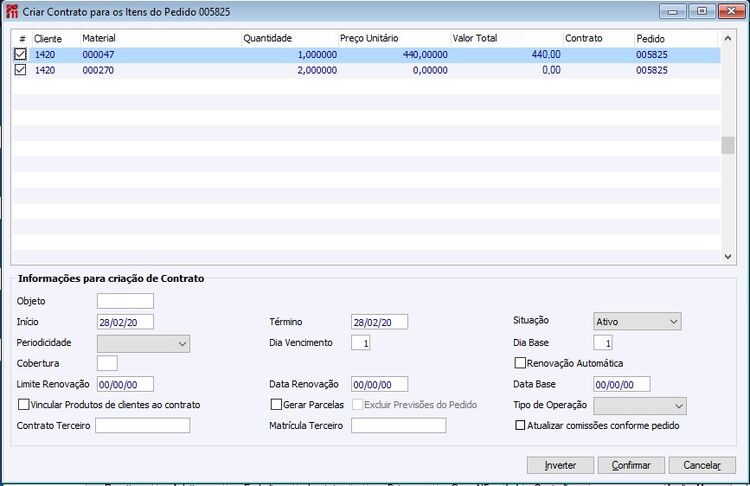Image resolution: width=750 pixels, height=486 pixels.
Task: Click the Data Renovação date field
Action: [x=379, y=384]
